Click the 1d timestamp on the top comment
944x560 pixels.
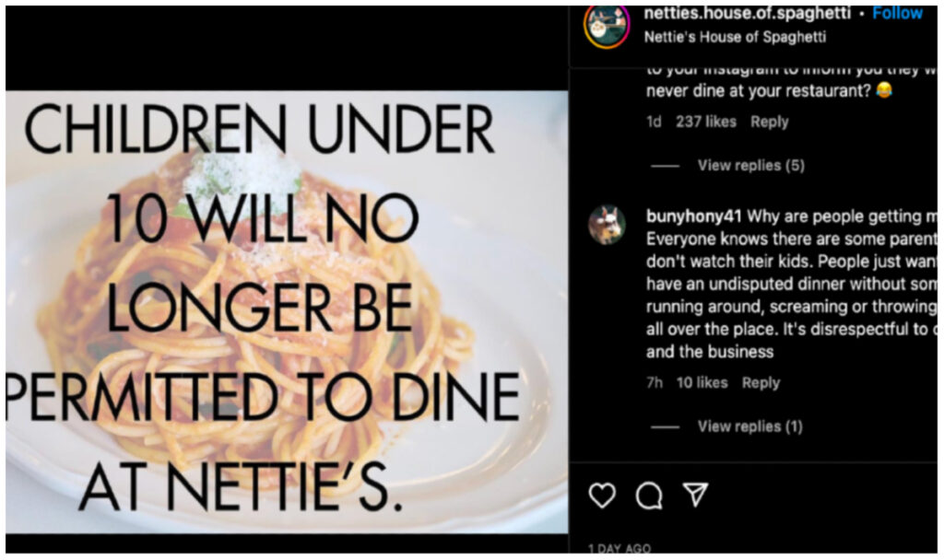655,121
